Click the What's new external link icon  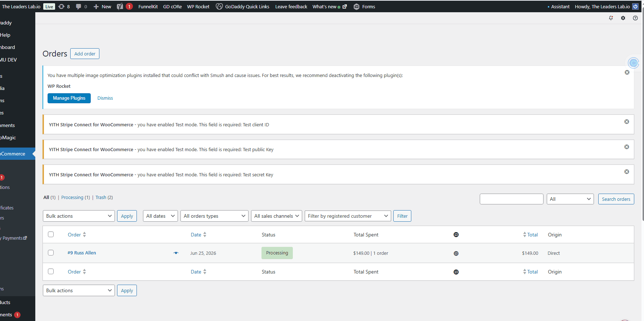click(x=345, y=6)
